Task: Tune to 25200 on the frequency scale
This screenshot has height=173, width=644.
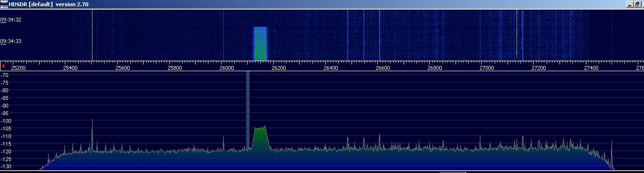Action: pyautogui.click(x=18, y=68)
